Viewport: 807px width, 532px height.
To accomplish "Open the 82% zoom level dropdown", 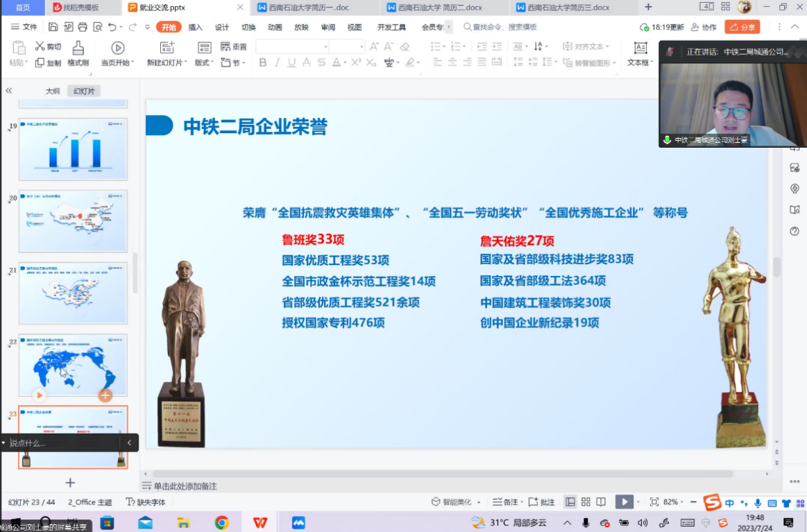I will click(674, 501).
